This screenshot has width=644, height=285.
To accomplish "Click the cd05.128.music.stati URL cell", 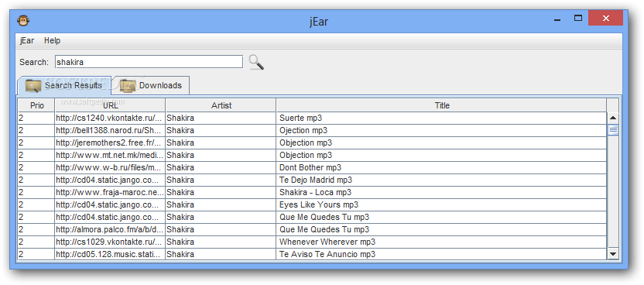I will point(110,254).
